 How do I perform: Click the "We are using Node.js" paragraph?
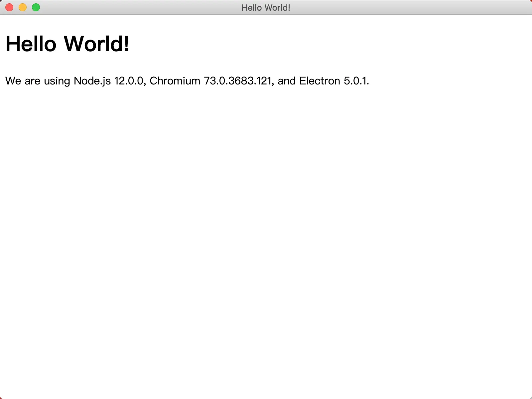[x=187, y=81]
